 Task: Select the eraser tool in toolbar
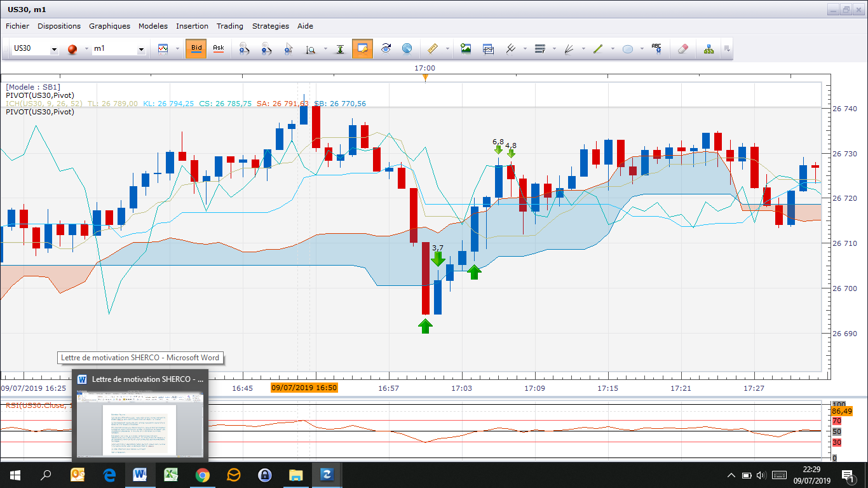(x=683, y=49)
